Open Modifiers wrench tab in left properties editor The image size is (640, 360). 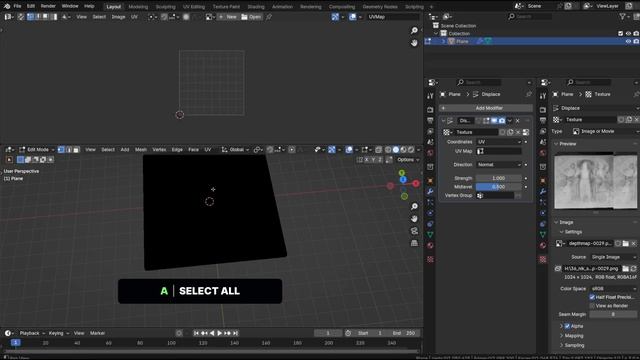click(430, 191)
